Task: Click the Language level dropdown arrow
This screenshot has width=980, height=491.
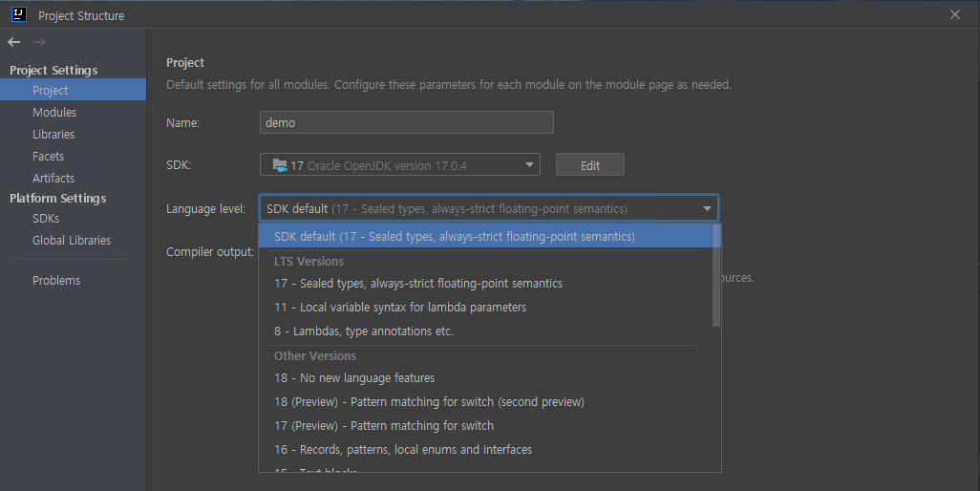Action: click(x=707, y=208)
